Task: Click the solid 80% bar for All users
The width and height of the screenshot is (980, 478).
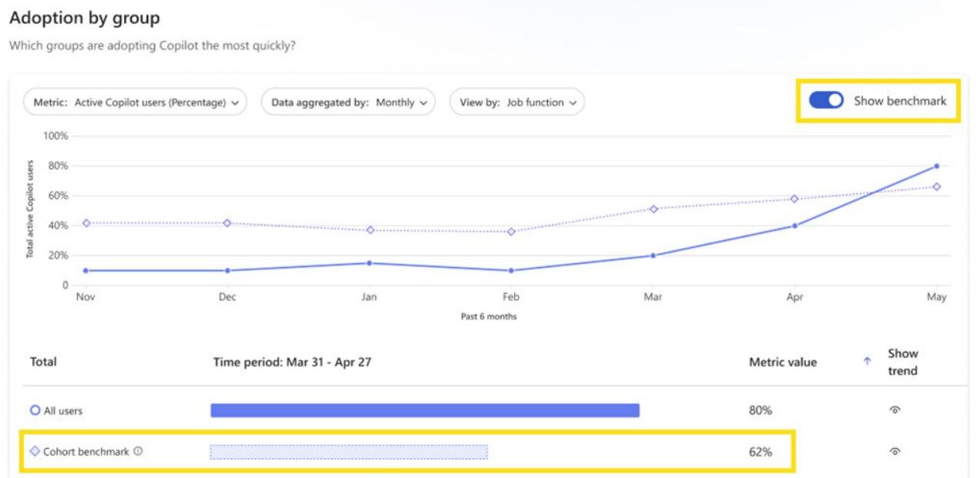Action: (424, 411)
